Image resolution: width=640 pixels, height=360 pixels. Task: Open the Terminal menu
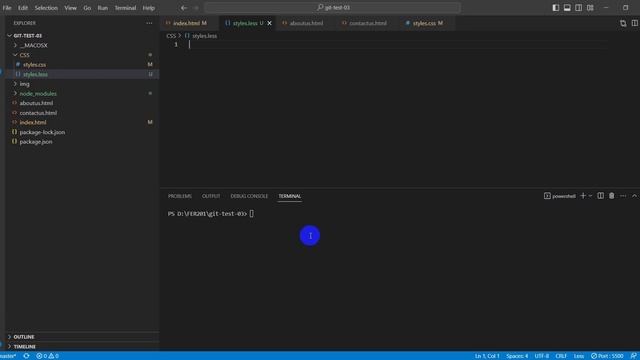pos(125,8)
